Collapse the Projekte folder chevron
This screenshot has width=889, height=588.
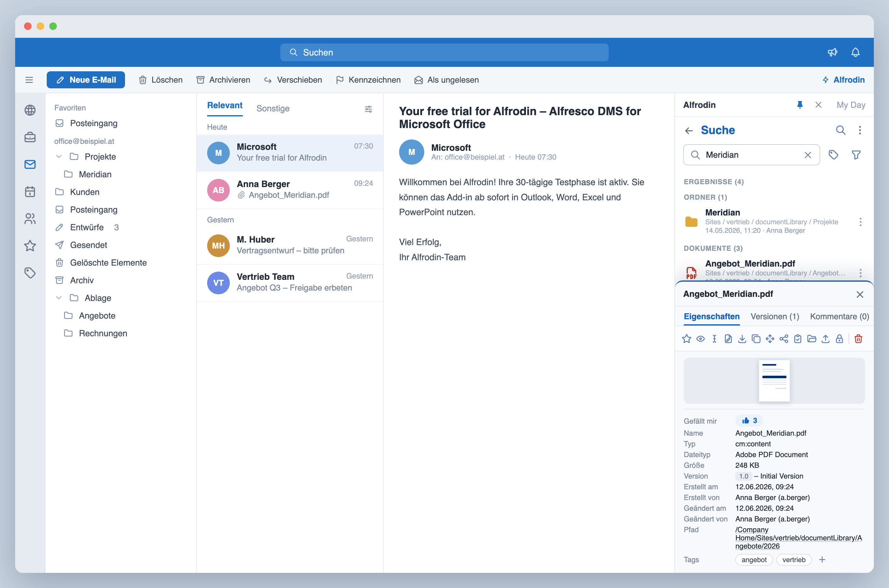click(59, 156)
